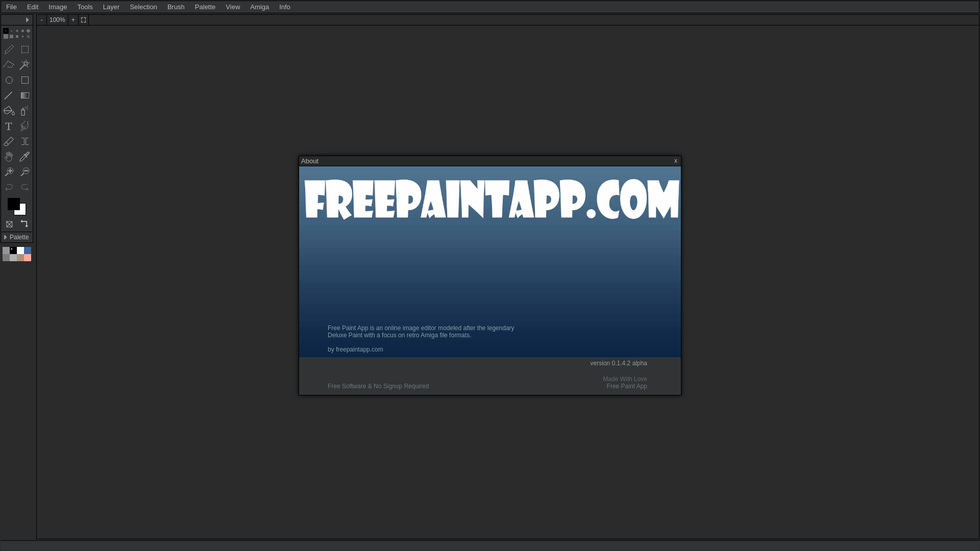
Task: Select the Pencil draw tool
Action: [9, 49]
